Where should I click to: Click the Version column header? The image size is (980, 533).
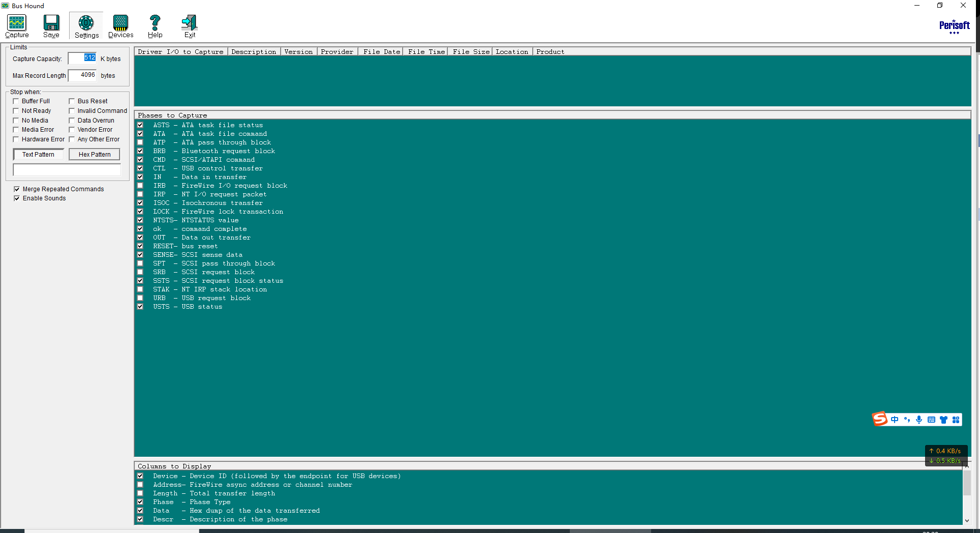(x=298, y=51)
